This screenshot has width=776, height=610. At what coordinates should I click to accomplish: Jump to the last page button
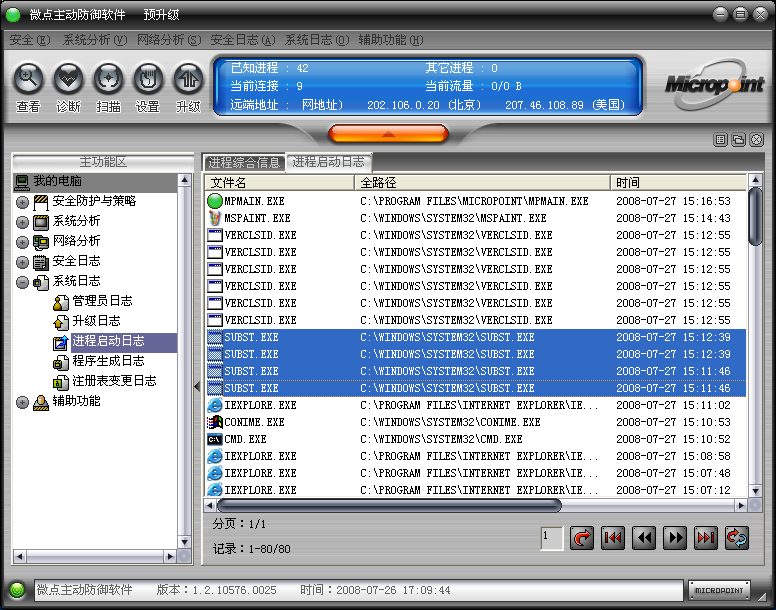click(x=706, y=538)
